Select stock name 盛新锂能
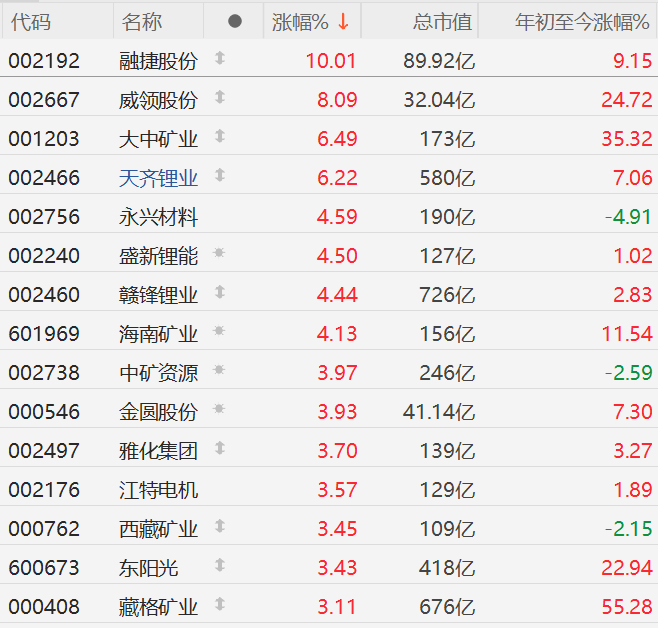The width and height of the screenshot is (658, 628). point(158,256)
